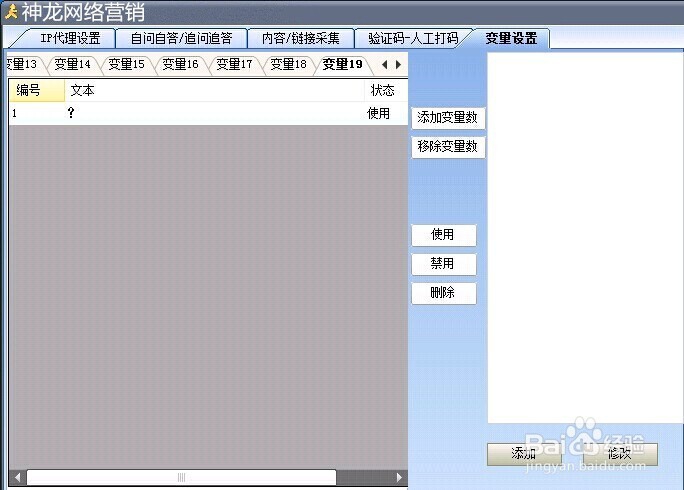Select the 变量设置 tab

click(x=511, y=38)
